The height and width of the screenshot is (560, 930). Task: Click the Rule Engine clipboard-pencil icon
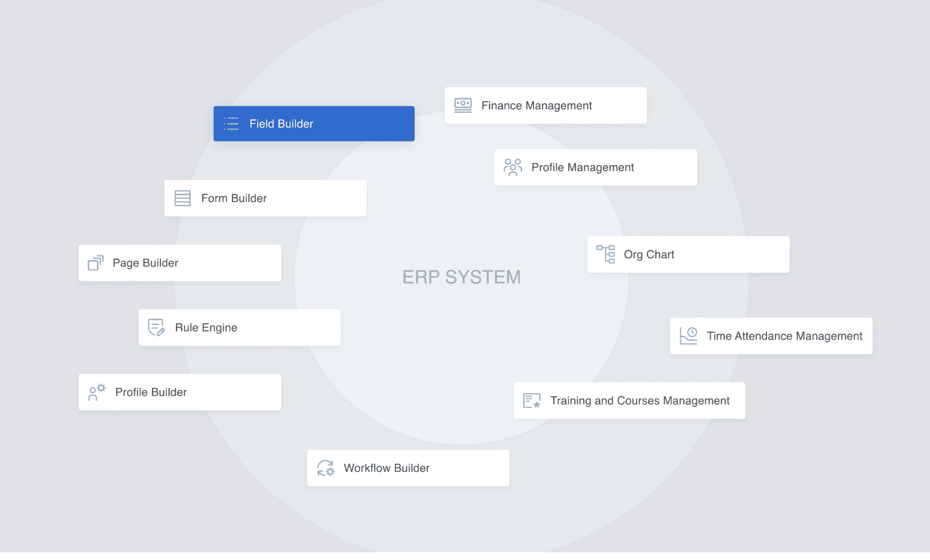[156, 327]
